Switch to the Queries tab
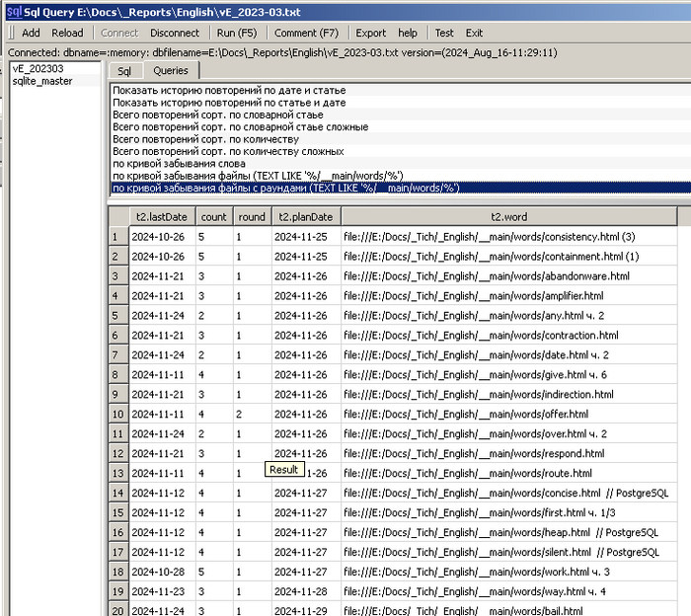 (171, 71)
